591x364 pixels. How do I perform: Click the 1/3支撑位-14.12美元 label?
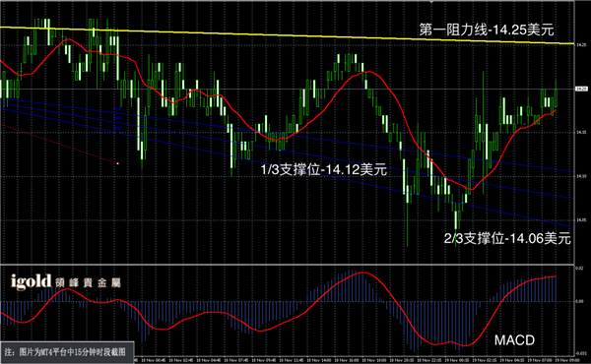324,169
